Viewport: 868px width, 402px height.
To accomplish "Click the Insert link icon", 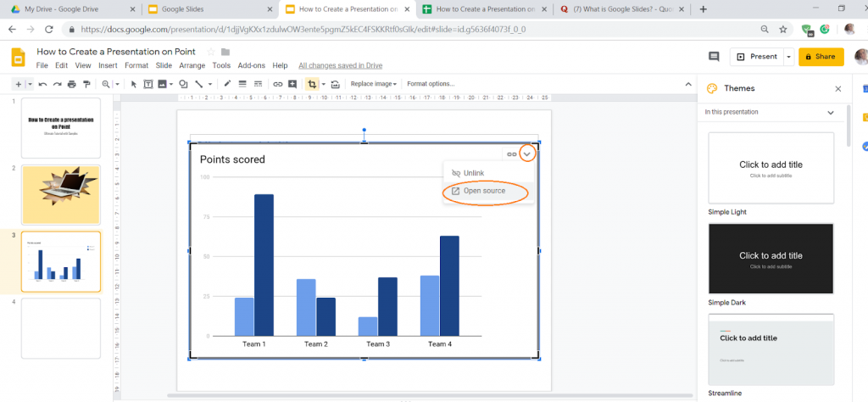I will pyautogui.click(x=277, y=84).
